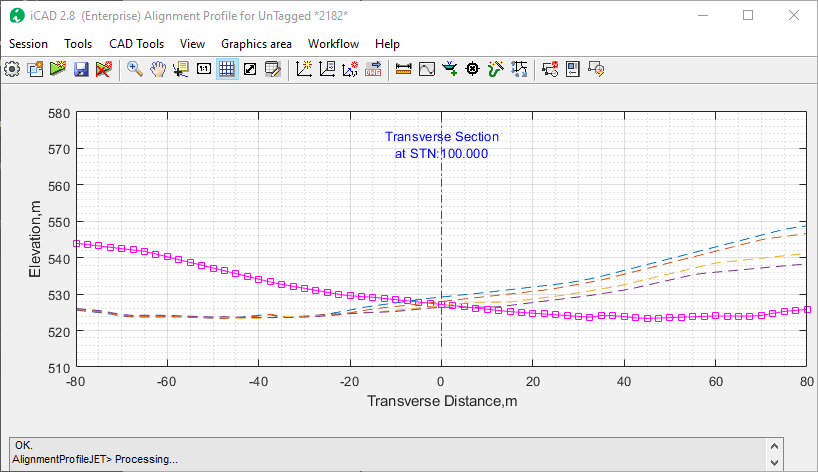Click the crosshair target icon

(x=473, y=69)
